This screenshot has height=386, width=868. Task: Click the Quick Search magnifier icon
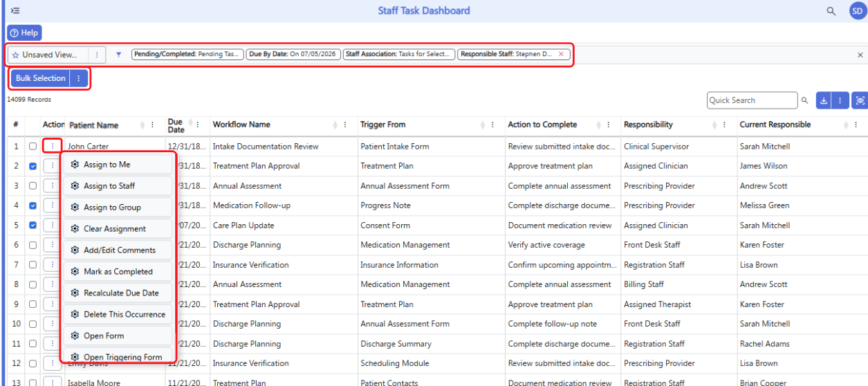(x=804, y=100)
